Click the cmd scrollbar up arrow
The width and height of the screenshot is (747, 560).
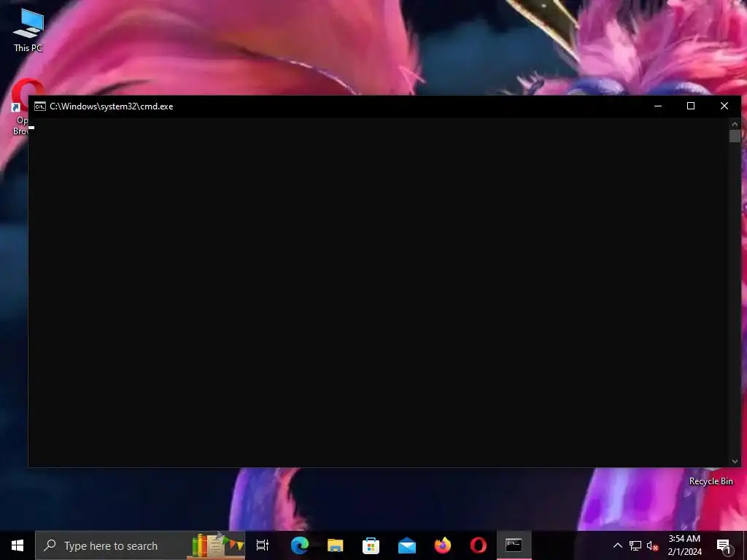pyautogui.click(x=735, y=124)
